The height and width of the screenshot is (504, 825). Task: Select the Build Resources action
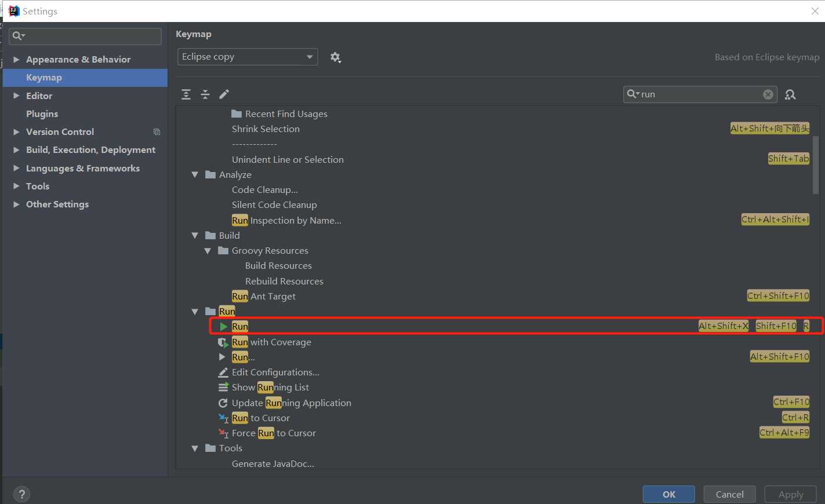pos(278,265)
